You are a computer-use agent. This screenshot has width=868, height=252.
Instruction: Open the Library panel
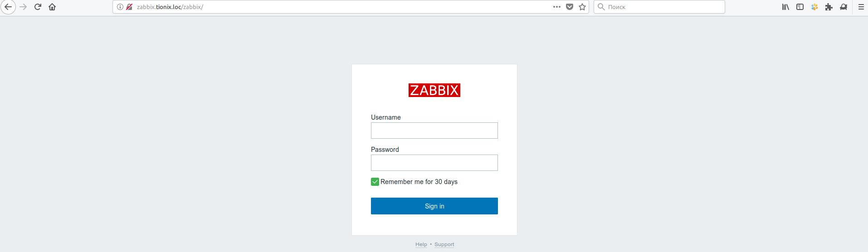coord(785,7)
